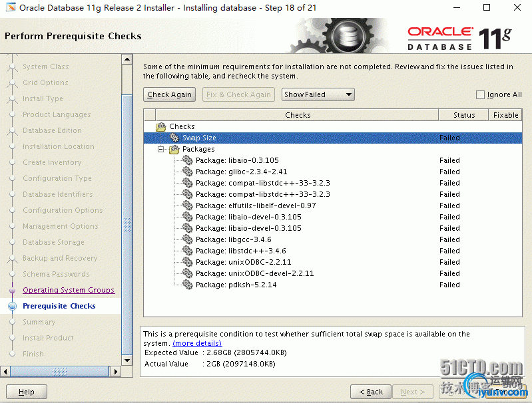Click the Fixable column header

pyautogui.click(x=505, y=115)
